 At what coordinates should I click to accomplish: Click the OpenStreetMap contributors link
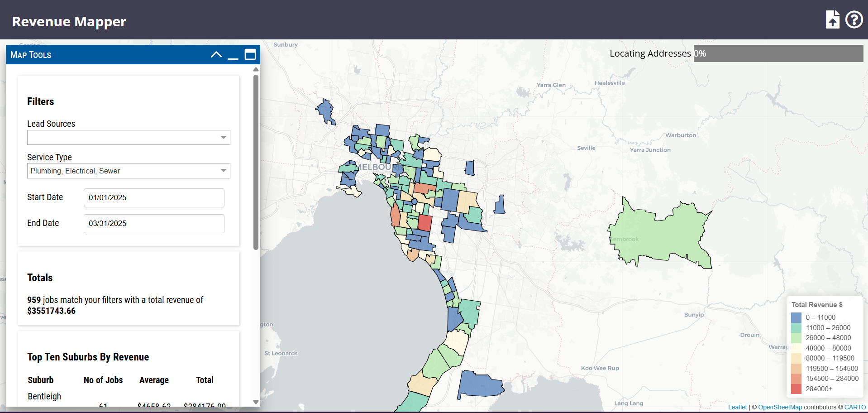click(x=780, y=407)
